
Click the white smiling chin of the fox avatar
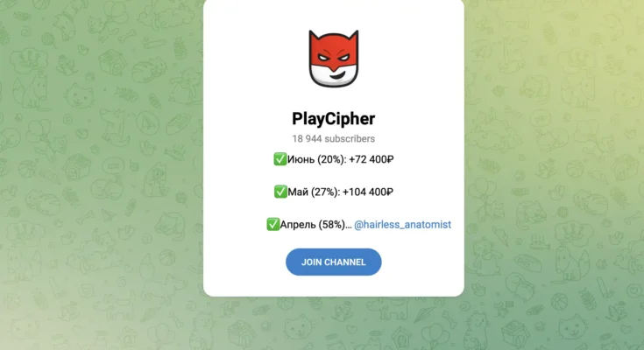(x=334, y=77)
